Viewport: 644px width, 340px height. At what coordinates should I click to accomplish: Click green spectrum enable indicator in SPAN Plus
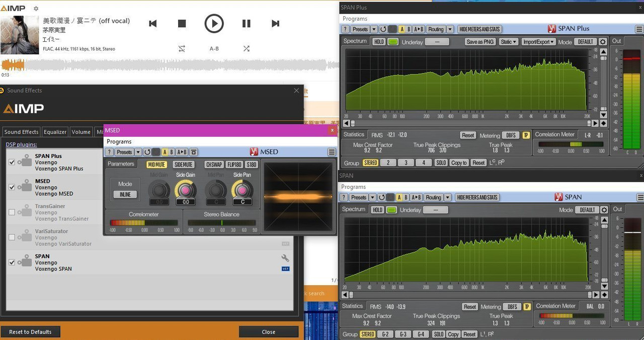[393, 42]
